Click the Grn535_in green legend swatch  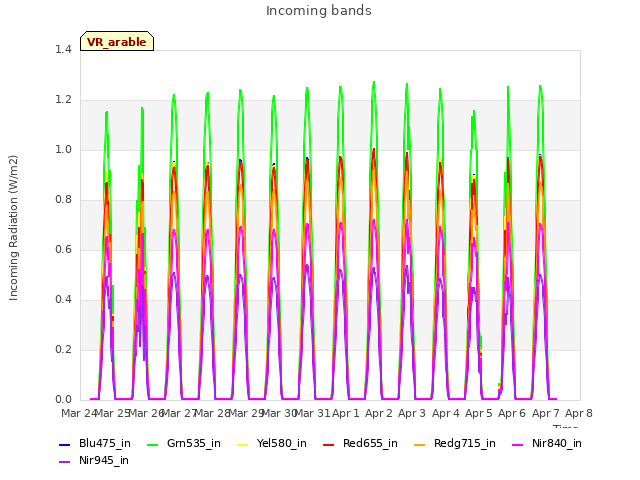(152, 444)
